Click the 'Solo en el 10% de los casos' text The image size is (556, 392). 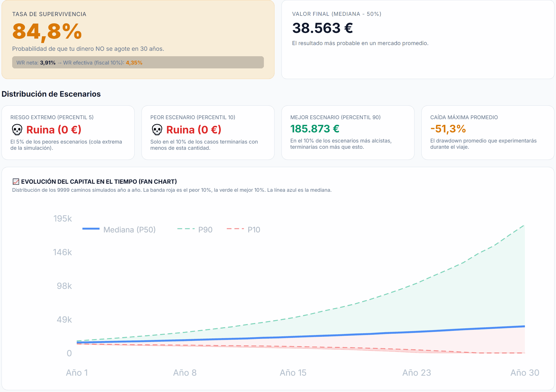coord(204,145)
